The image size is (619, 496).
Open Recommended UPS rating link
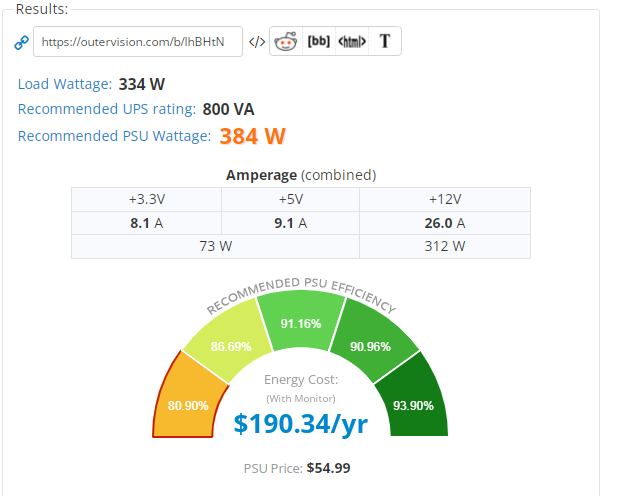point(107,109)
